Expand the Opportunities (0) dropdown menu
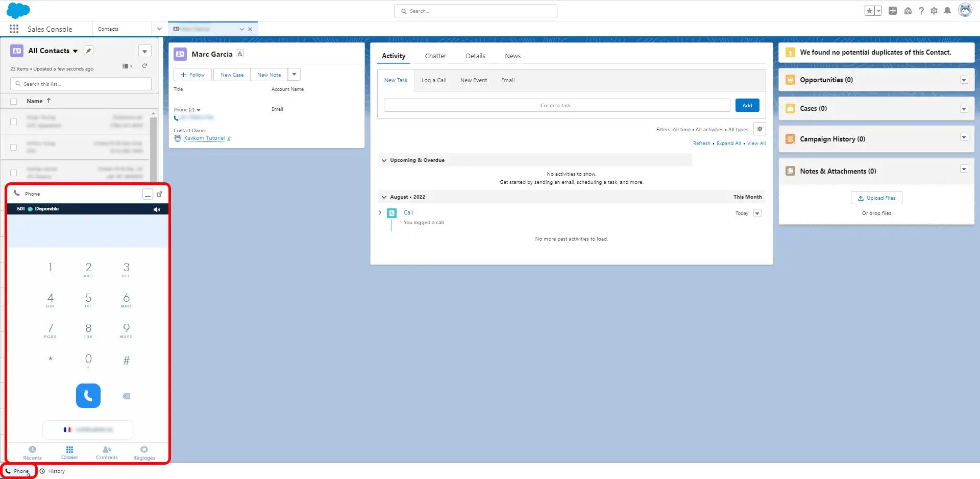 964,80
